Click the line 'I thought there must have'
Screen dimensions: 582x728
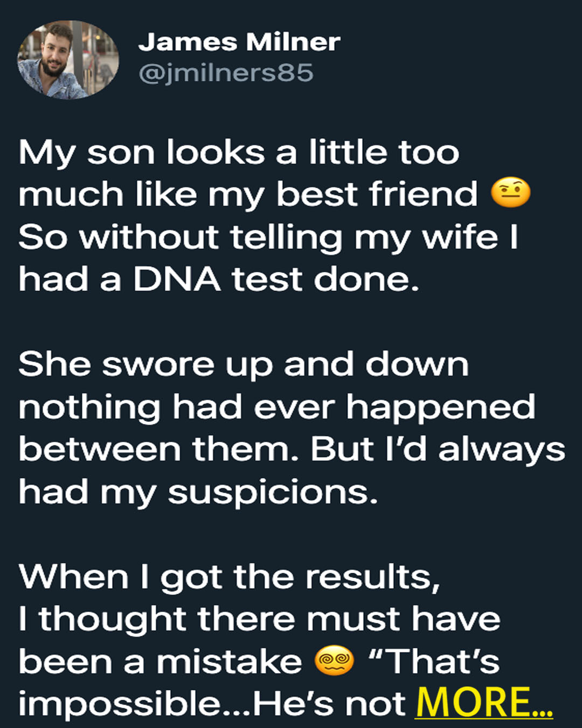pos(259,619)
